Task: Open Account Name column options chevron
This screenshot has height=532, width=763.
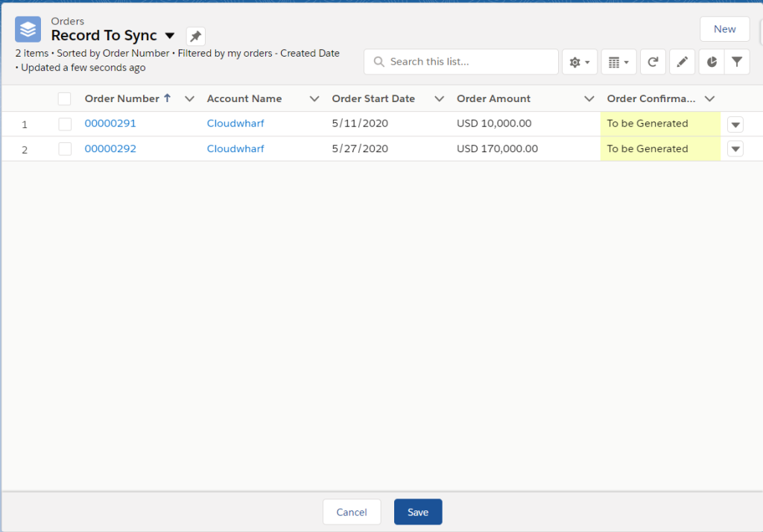Action: (x=314, y=99)
